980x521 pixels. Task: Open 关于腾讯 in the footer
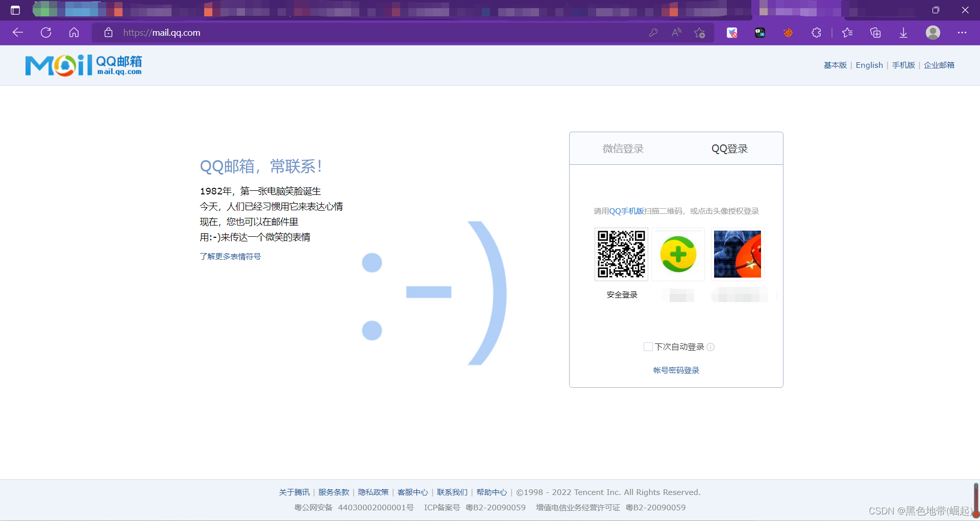click(294, 492)
